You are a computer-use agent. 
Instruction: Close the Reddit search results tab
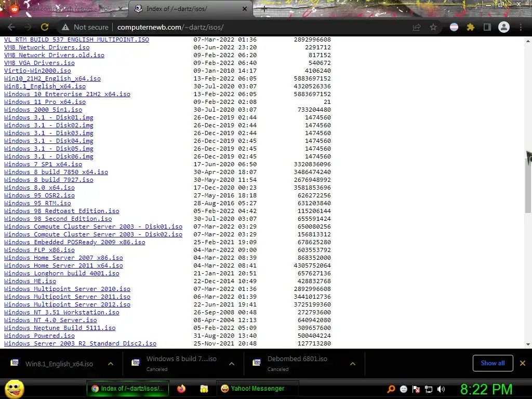(x=121, y=9)
